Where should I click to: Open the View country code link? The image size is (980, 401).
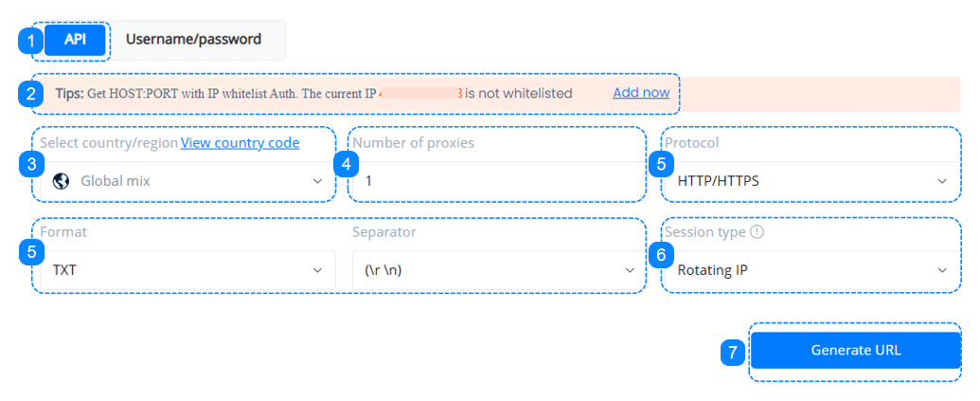(x=240, y=143)
